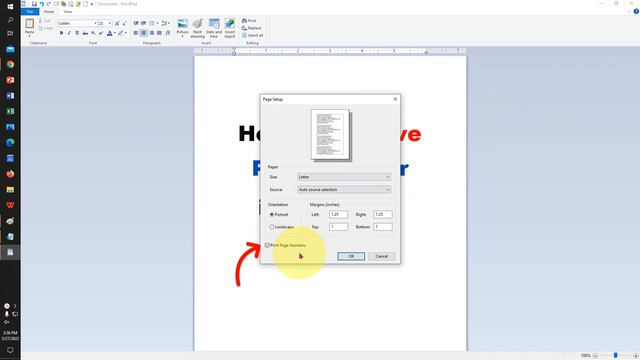Click the Top margin input field
Image resolution: width=640 pixels, height=360 pixels.
point(338,227)
